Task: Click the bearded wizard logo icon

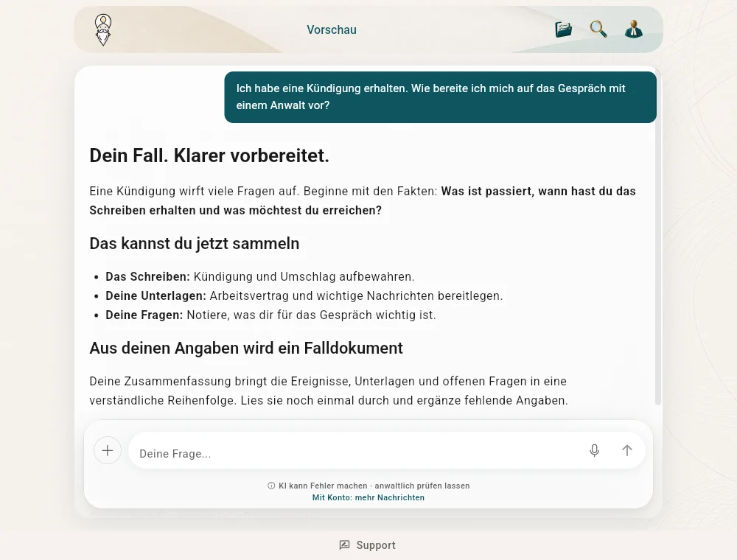Action: point(103,29)
